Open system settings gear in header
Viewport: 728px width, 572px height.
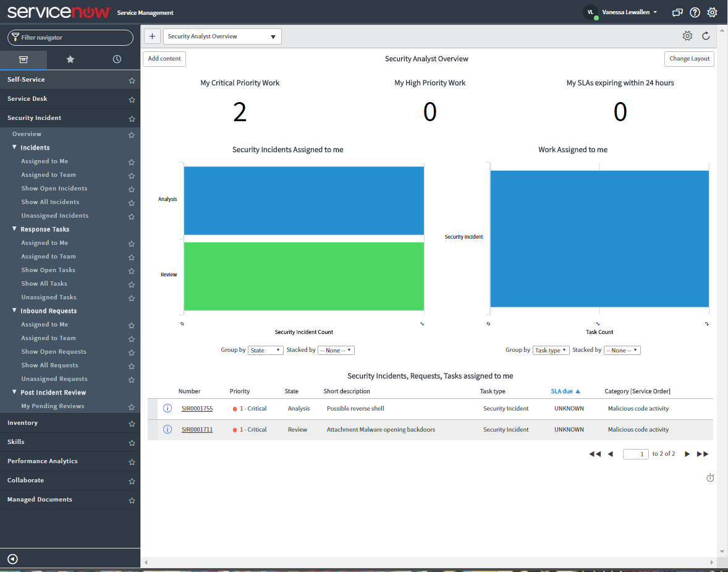coord(712,12)
